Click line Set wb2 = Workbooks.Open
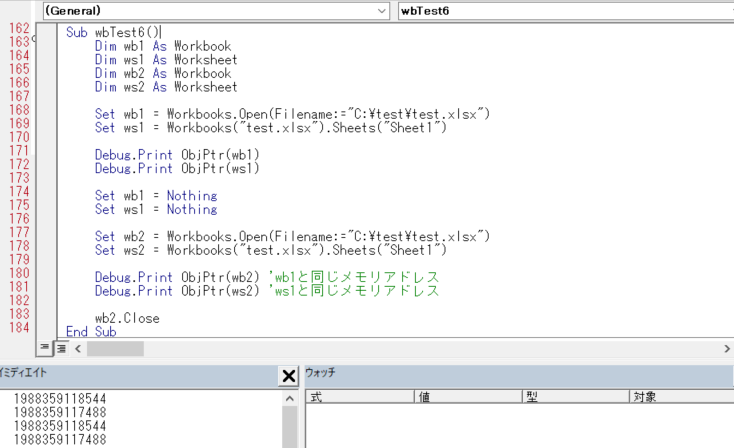Screen dimensions: 734x448 292,236
